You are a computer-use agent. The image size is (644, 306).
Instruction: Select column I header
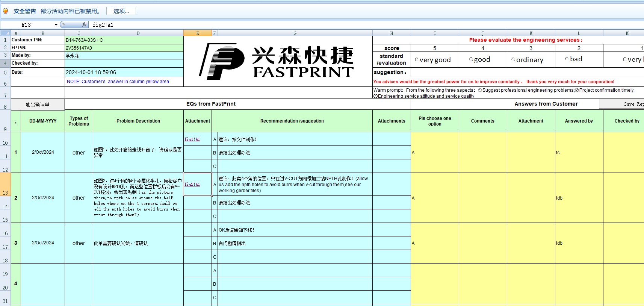[435, 33]
